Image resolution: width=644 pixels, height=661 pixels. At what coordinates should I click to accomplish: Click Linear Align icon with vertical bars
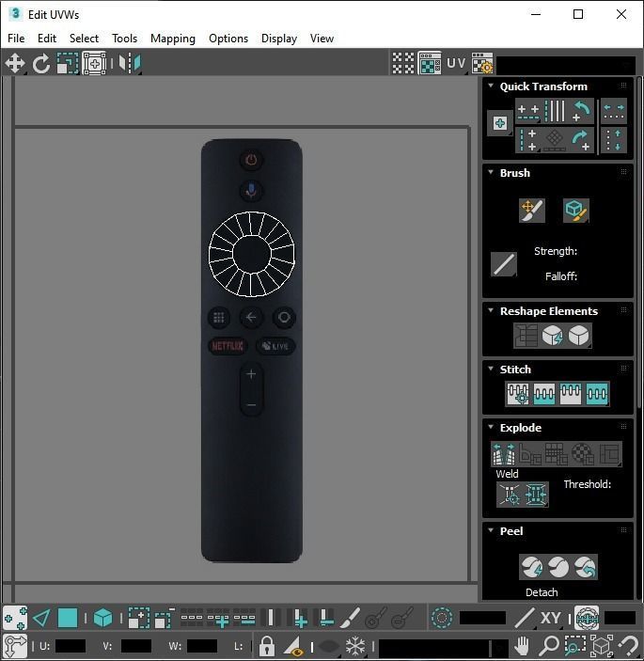click(555, 111)
